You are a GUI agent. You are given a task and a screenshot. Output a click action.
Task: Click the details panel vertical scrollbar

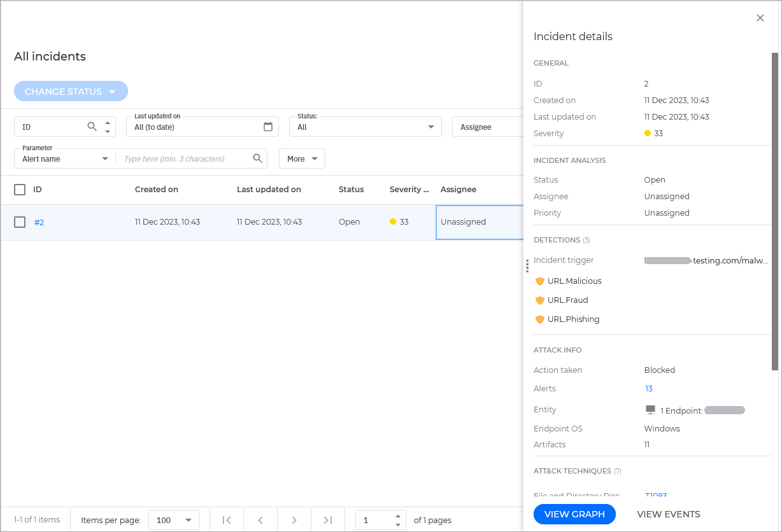pos(774,210)
